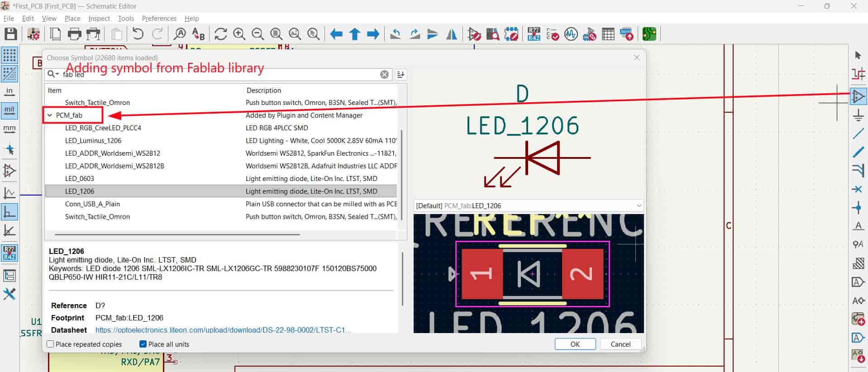Select the Add Symbol tool in right toolbar
Image resolution: width=868 pixels, height=372 pixels.
pyautogui.click(x=858, y=96)
